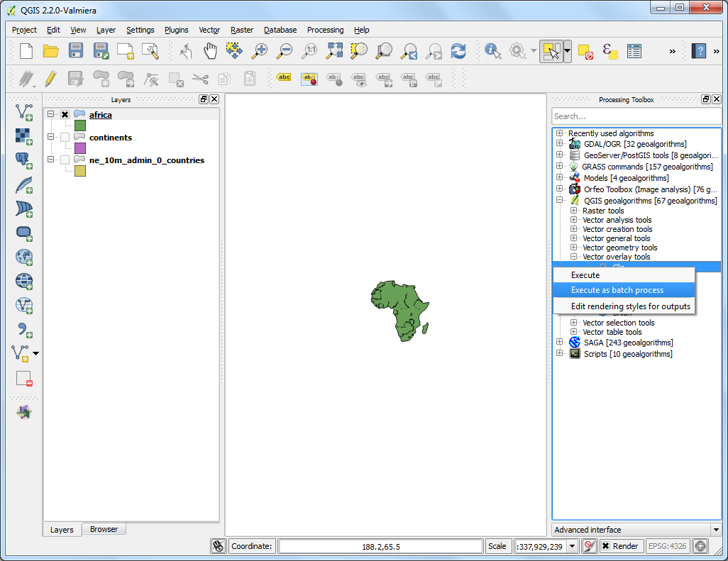Image resolution: width=728 pixels, height=561 pixels.
Task: Expand the SAGA geoalgorithms group
Action: [559, 342]
